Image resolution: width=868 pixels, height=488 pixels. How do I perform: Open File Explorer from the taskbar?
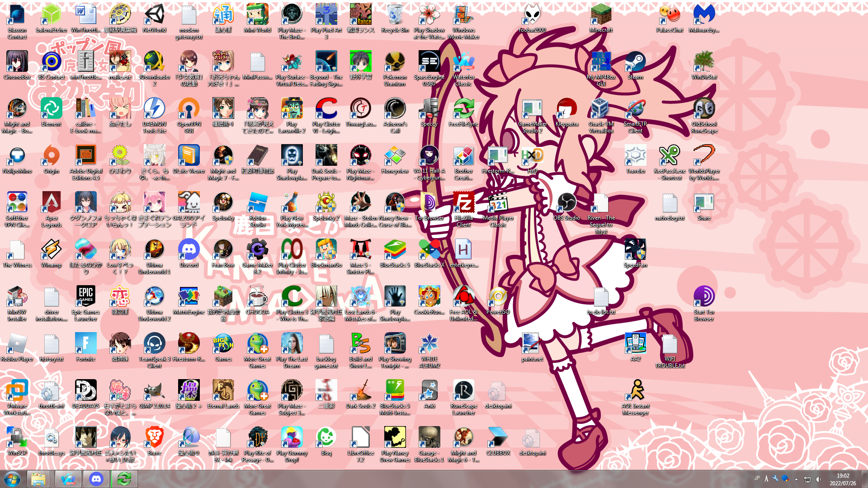[x=38, y=479]
